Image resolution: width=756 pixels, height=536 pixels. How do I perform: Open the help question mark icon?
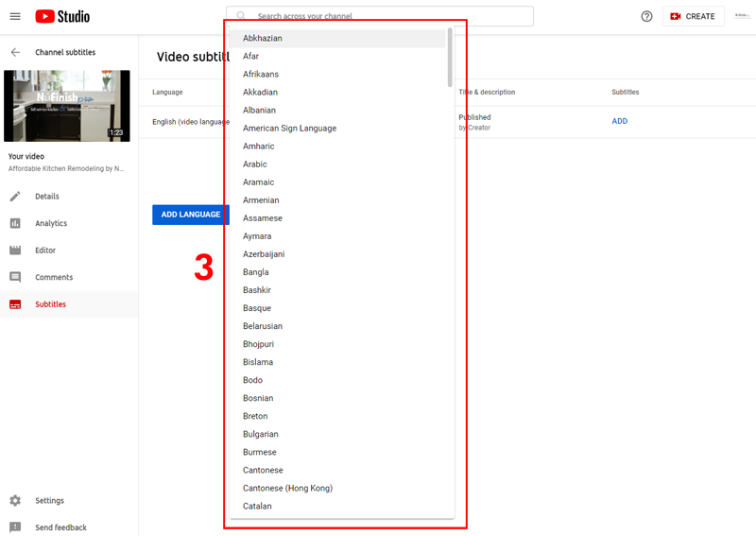(x=646, y=16)
